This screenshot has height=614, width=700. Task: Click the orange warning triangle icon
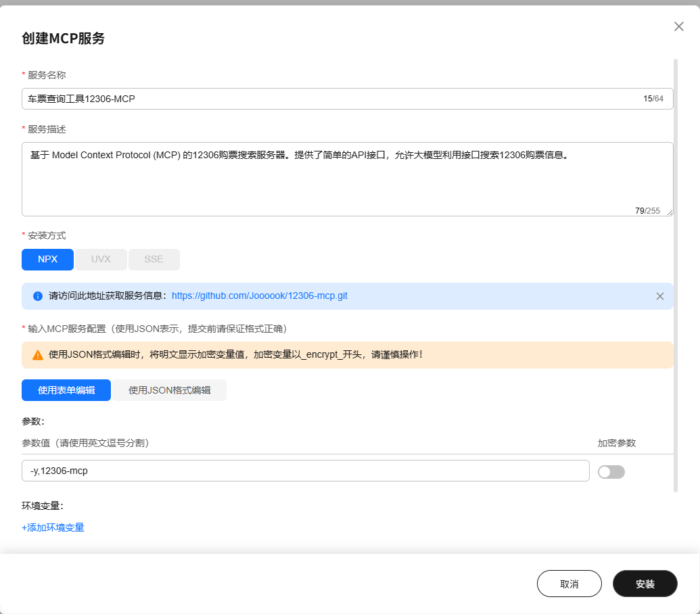[x=38, y=355]
